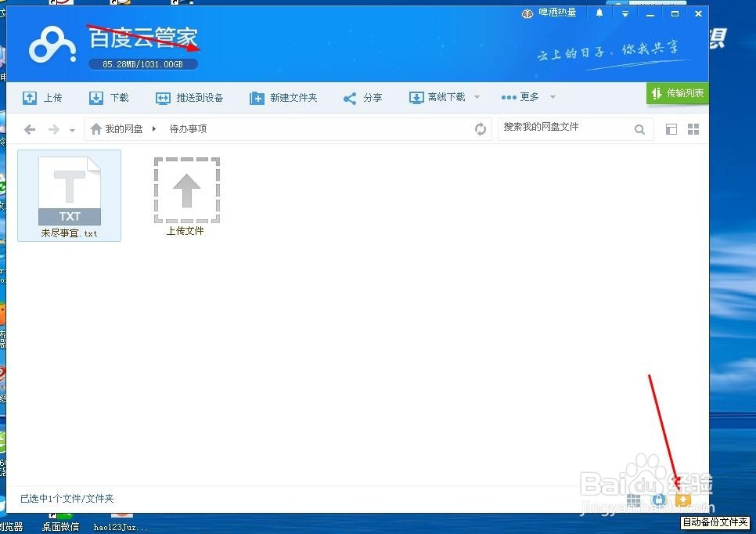756x534 pixels.
Task: Start an offline download with 离线下载 icon
Action: (416, 97)
